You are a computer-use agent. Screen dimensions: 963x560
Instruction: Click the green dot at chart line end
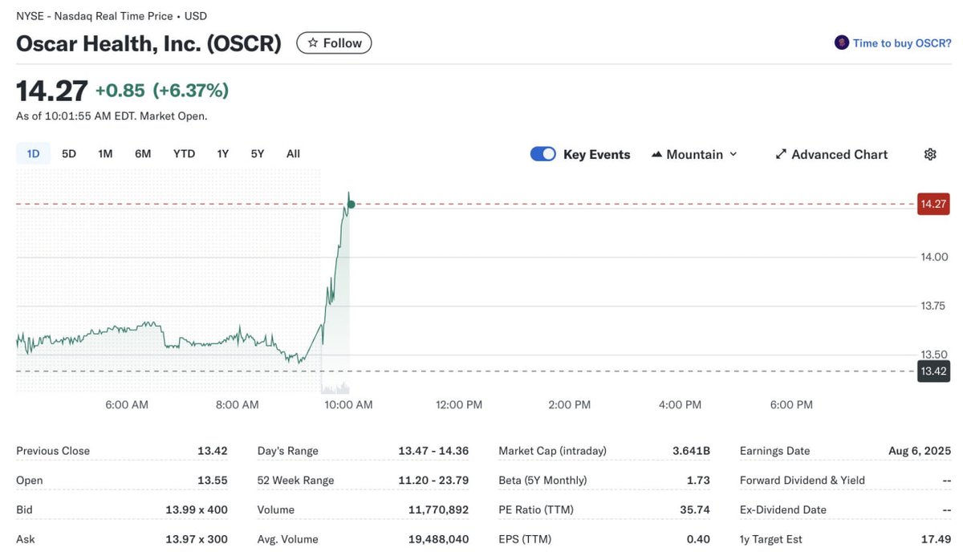(x=351, y=205)
